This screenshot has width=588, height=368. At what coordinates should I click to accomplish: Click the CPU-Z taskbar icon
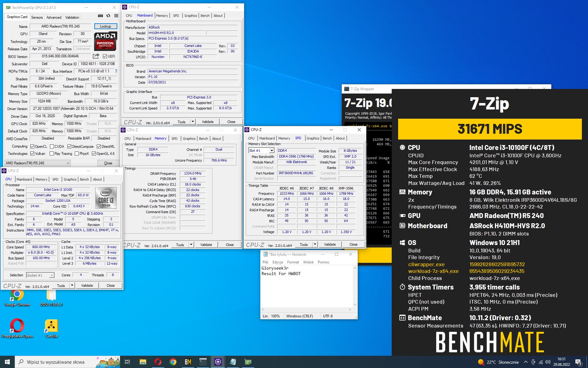pyautogui.click(x=218, y=362)
